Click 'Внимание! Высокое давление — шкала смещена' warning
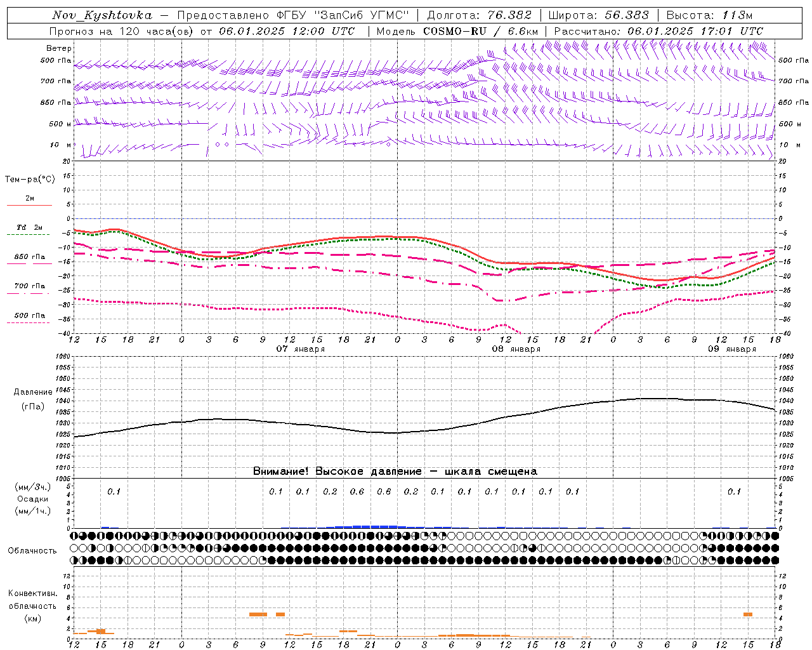The height and width of the screenshot is (650, 812). [395, 472]
